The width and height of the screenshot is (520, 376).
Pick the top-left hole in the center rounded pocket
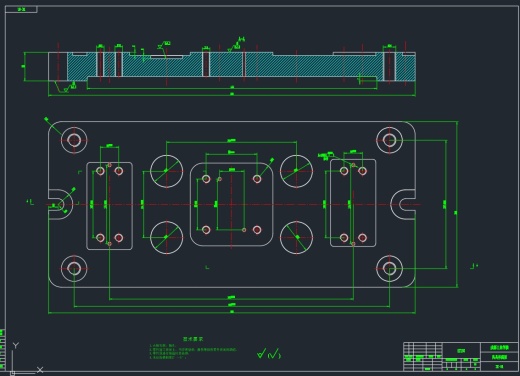206,179
